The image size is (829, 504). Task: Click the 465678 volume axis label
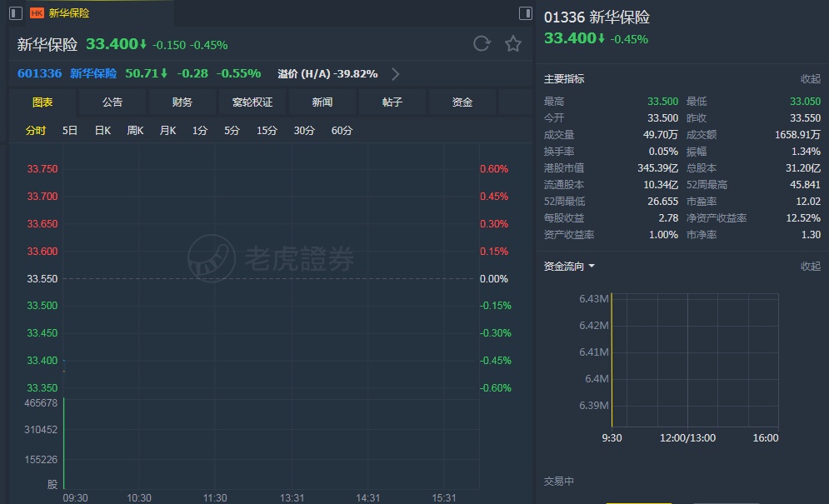41,403
